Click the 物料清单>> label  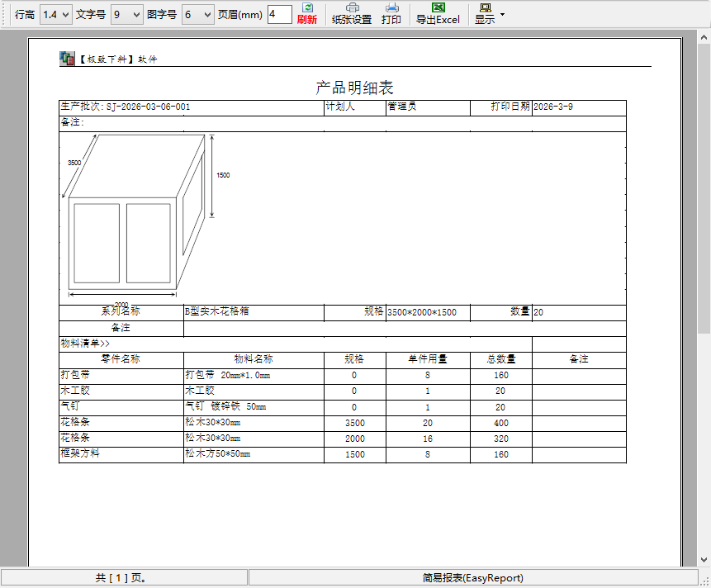point(85,344)
